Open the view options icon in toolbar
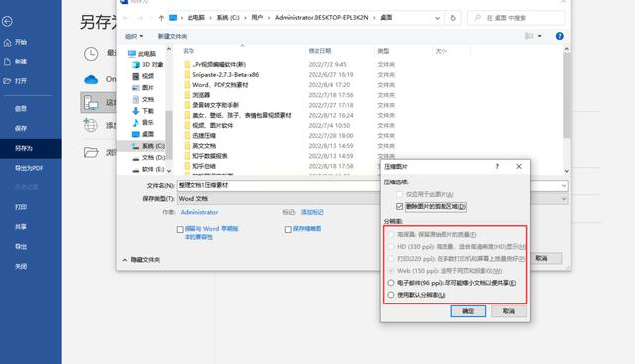This screenshot has height=364, width=635. (x=533, y=36)
